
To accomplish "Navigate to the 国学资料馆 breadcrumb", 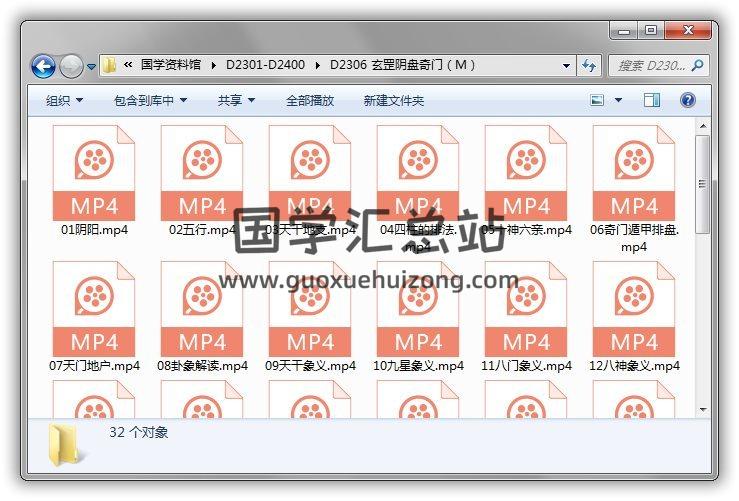I will point(171,65).
